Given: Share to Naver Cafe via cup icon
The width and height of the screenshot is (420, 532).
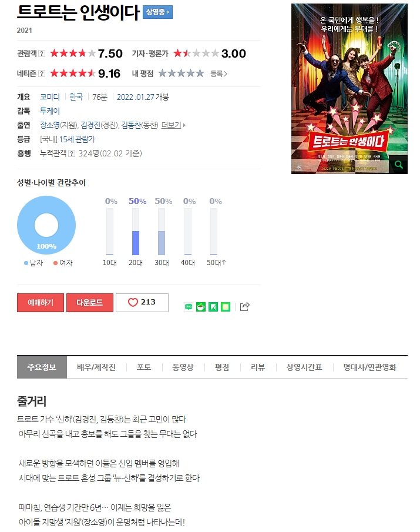Looking at the screenshot, I should pos(201,307).
